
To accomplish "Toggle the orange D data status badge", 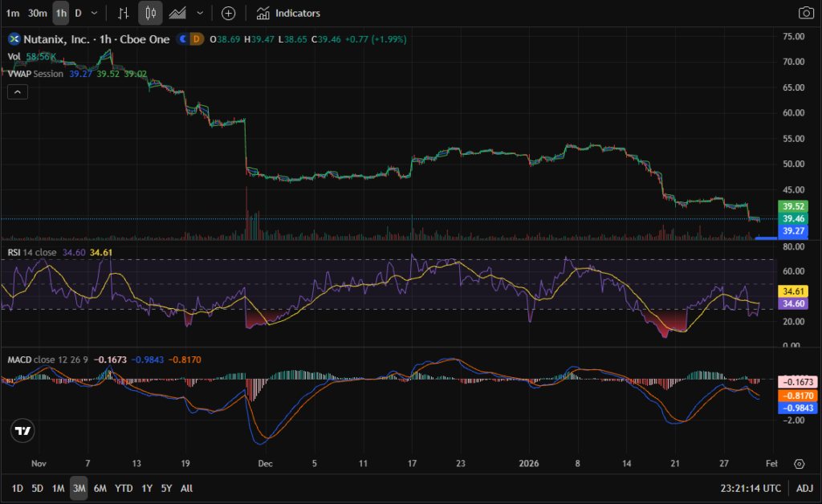I will click(x=197, y=39).
